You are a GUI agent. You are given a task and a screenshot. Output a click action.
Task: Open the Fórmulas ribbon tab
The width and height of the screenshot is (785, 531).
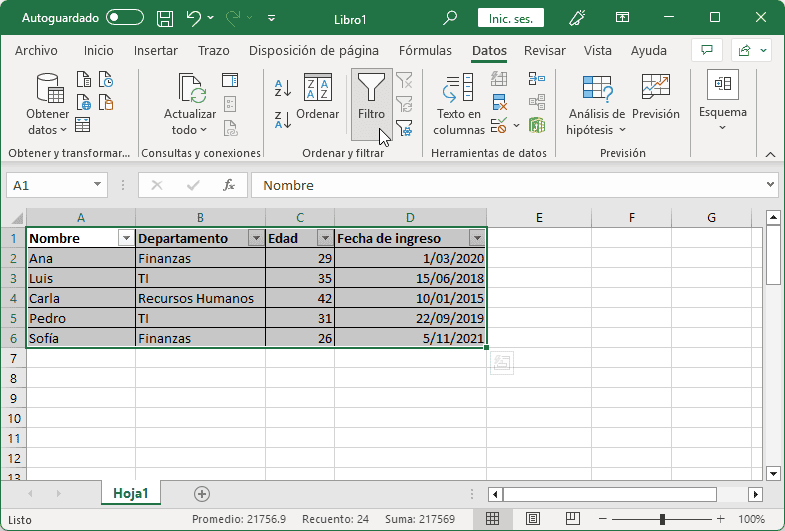click(x=425, y=51)
